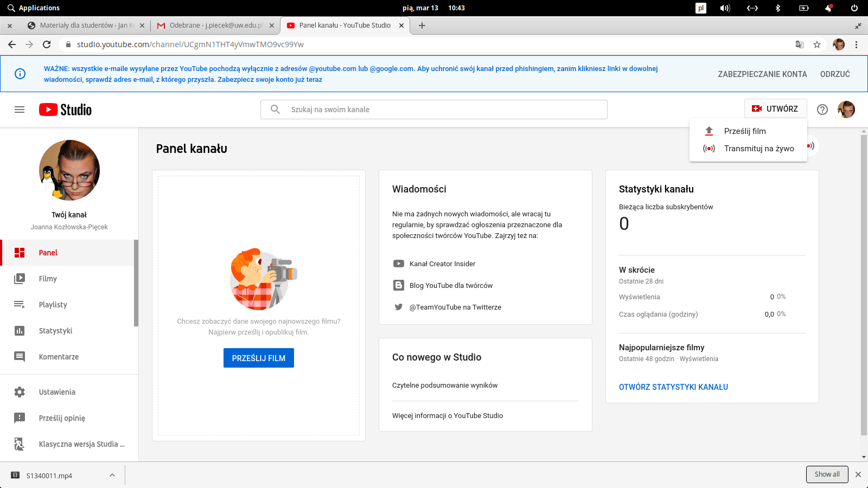Choose Transmituj na żywo menu item

pos(748,149)
